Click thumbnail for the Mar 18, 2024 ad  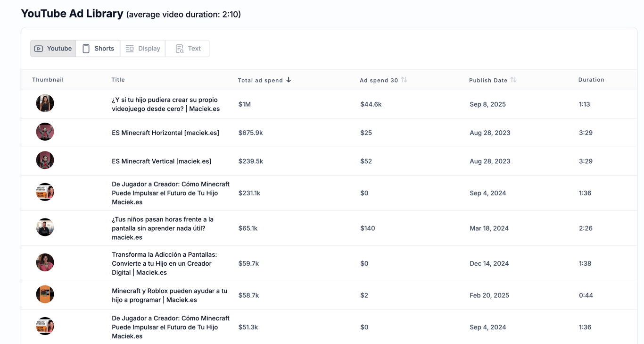coord(45,227)
